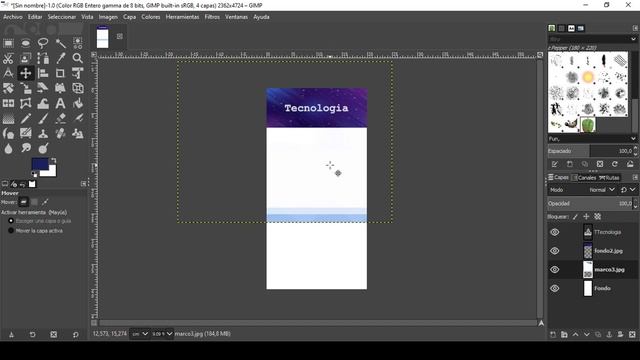Adjust the layer Opacidad slider

590,203
